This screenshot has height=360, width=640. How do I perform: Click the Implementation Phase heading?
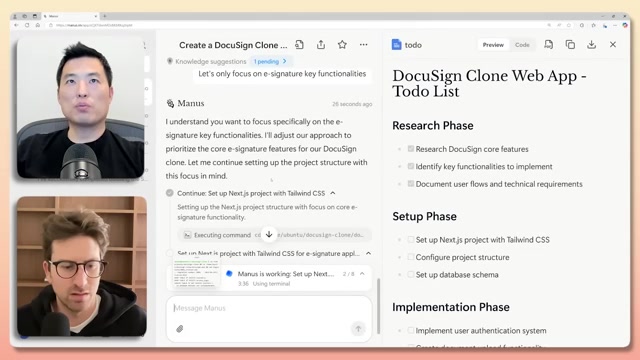coord(451,307)
